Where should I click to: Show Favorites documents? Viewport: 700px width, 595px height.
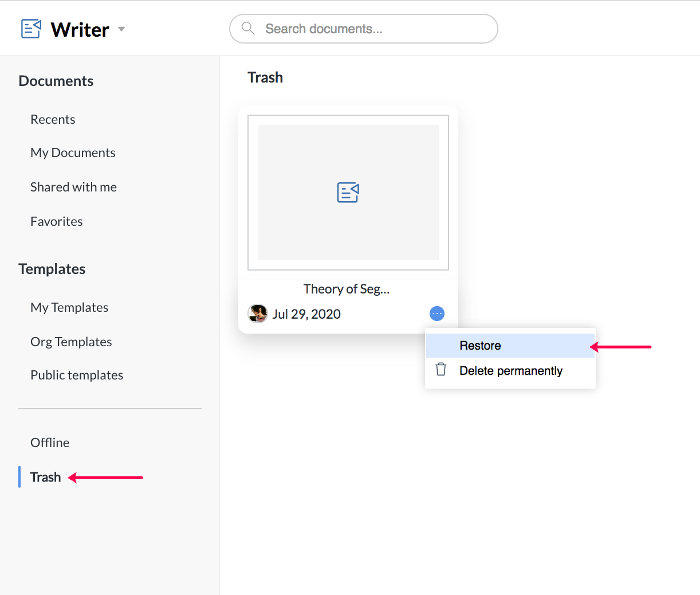pos(56,221)
